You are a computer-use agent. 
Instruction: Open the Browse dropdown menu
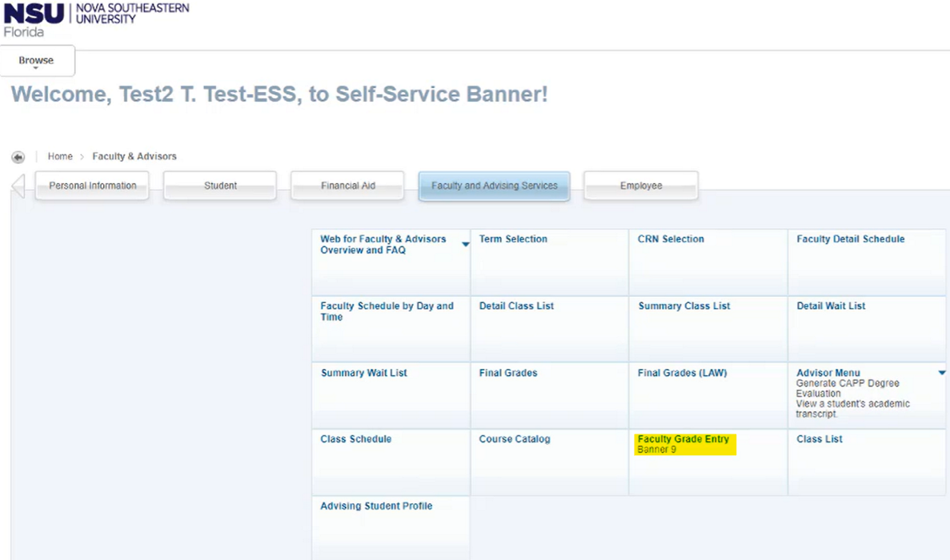37,61
